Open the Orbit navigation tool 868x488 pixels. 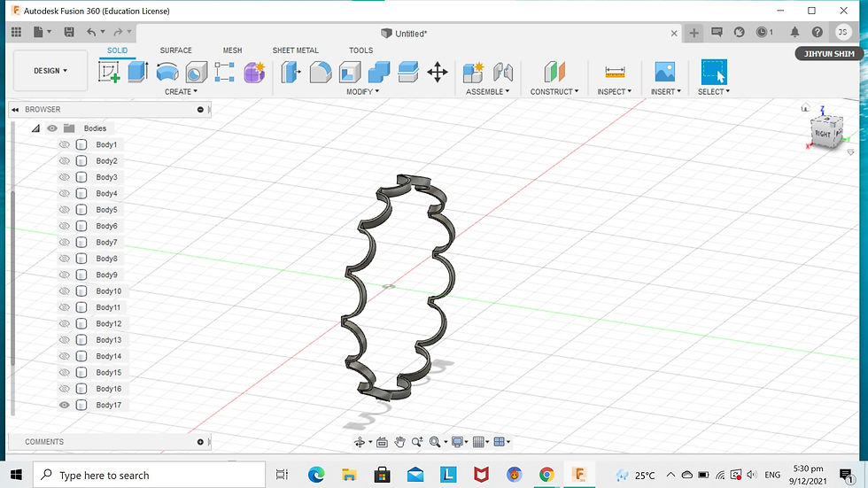point(360,442)
